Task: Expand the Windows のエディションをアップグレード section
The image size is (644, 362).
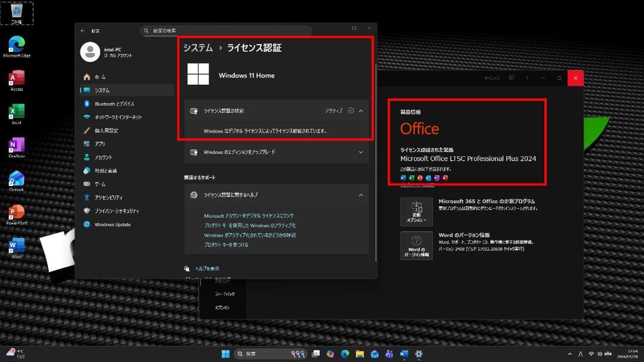Action: click(360, 152)
